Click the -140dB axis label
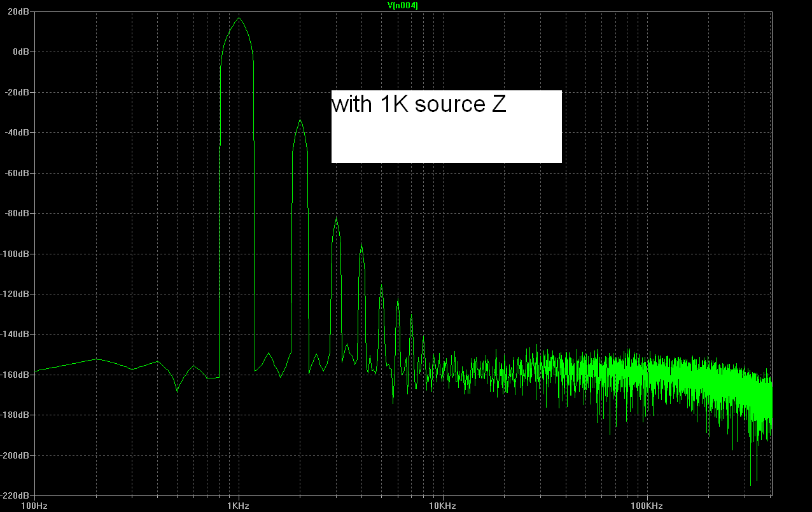812x512 pixels. point(15,335)
